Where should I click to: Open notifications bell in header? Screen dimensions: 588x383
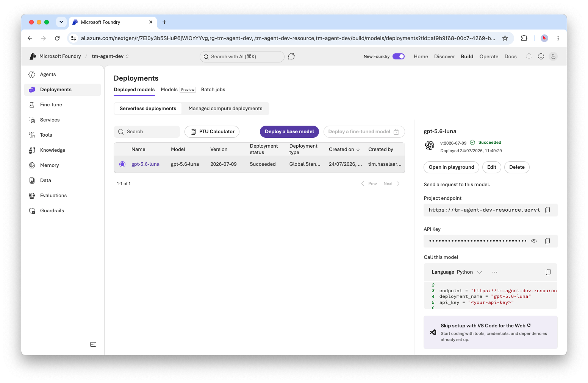(x=529, y=56)
